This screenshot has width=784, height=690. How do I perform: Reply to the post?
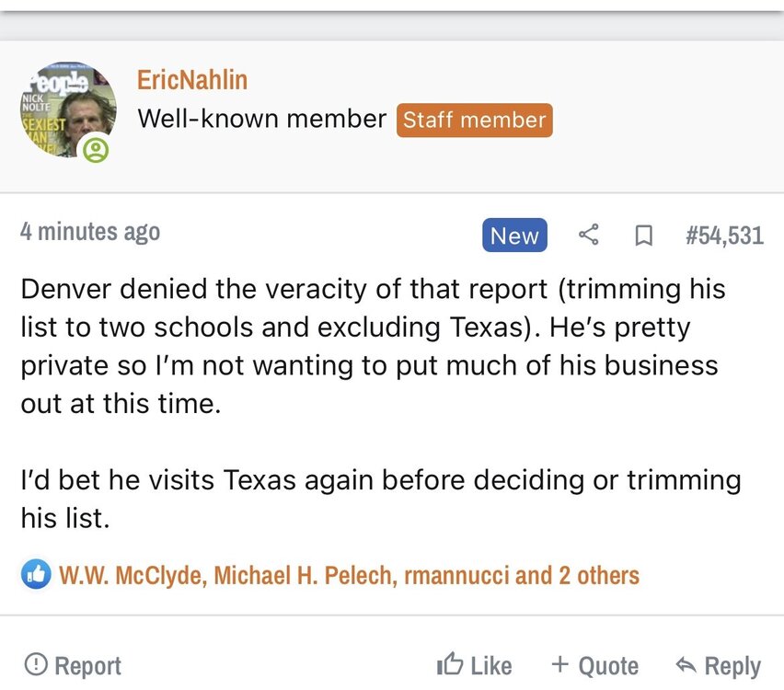pyautogui.click(x=718, y=665)
